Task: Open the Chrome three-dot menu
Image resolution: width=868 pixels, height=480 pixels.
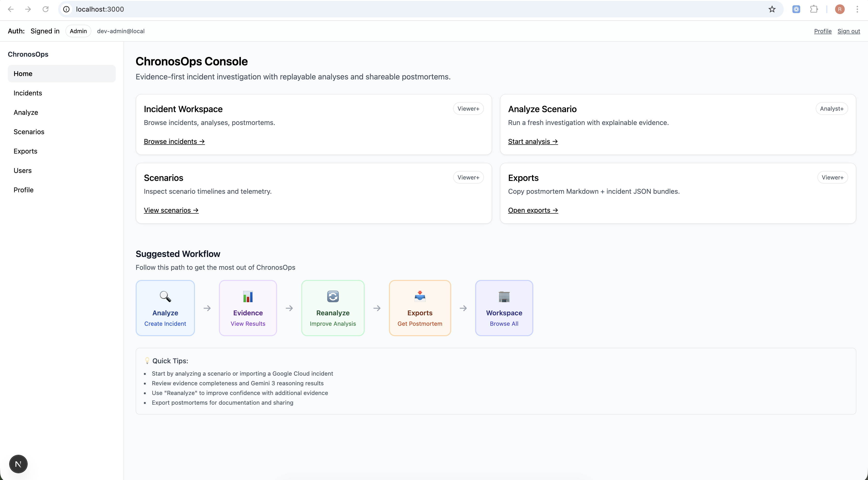Action: (x=857, y=9)
